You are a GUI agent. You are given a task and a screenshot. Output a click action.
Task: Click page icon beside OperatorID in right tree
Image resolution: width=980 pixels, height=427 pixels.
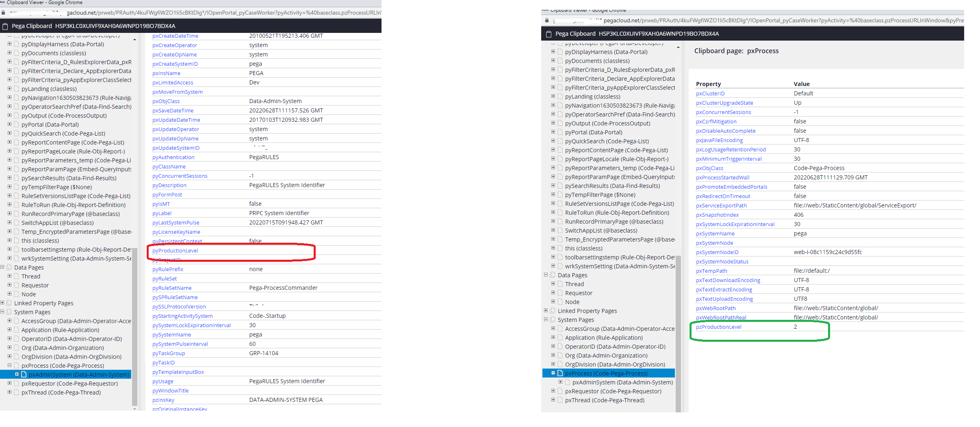coord(560,347)
